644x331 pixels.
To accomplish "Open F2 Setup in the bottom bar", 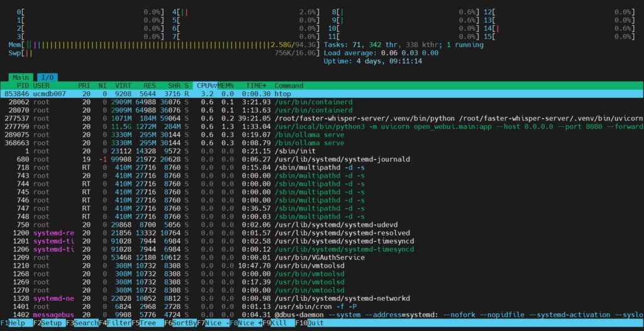I will click(49, 323).
